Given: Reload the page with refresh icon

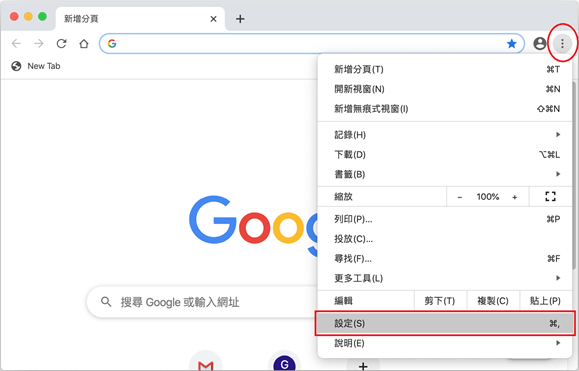Looking at the screenshot, I should [x=61, y=44].
